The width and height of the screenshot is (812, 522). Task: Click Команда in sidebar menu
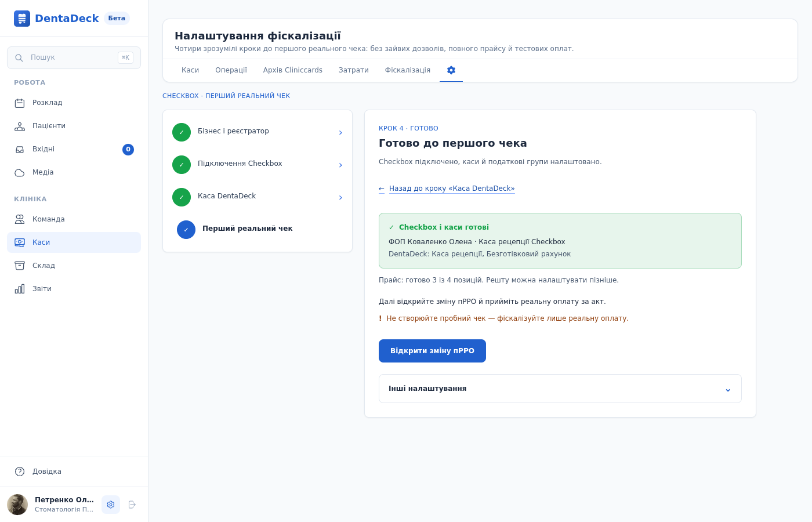click(74, 219)
